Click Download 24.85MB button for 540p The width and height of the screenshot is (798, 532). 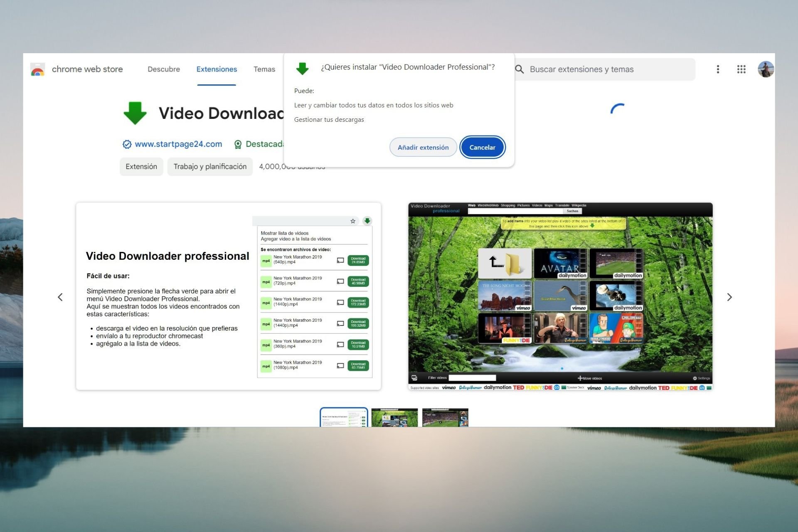coord(358,260)
